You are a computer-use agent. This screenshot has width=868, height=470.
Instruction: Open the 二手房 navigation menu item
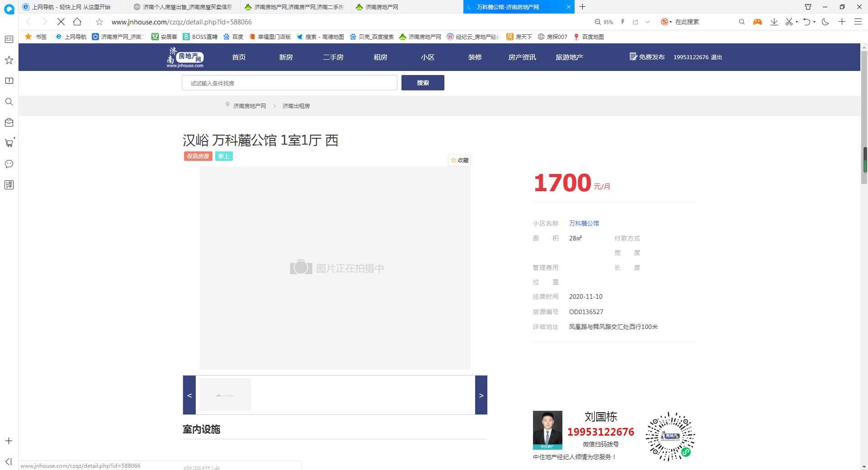coord(333,57)
